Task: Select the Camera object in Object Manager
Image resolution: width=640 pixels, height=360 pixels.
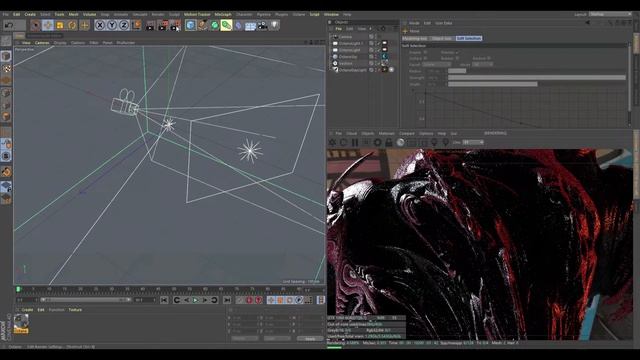Action: click(345, 37)
